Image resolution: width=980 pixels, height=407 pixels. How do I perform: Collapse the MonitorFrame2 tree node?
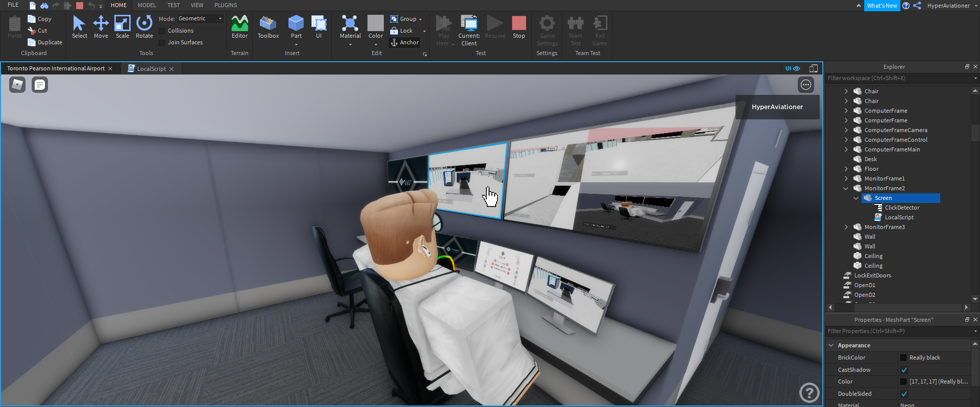(846, 188)
